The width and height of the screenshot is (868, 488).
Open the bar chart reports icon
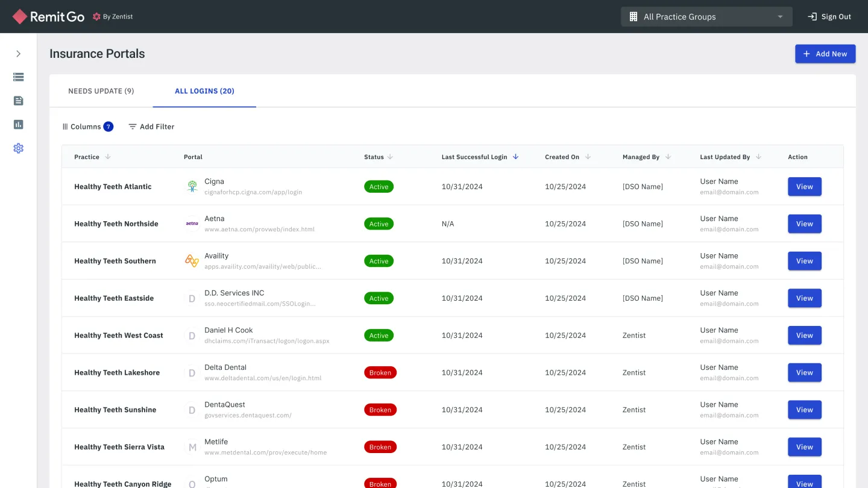[x=18, y=125]
